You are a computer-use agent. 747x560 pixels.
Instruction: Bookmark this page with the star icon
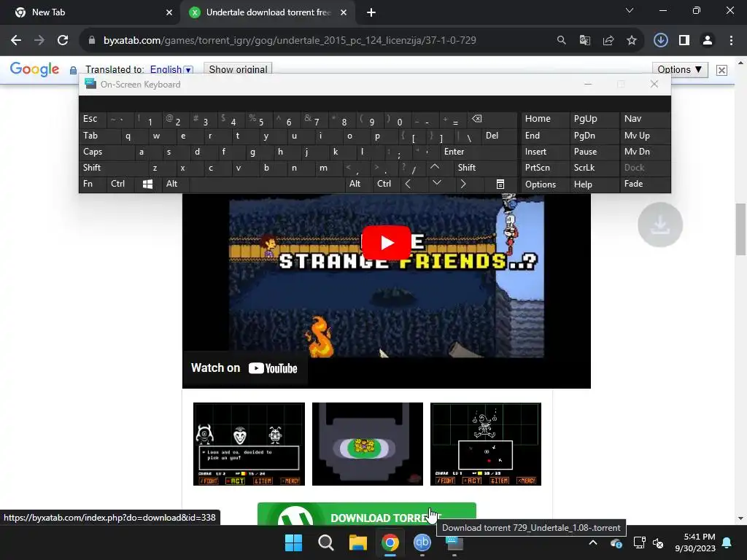click(631, 41)
